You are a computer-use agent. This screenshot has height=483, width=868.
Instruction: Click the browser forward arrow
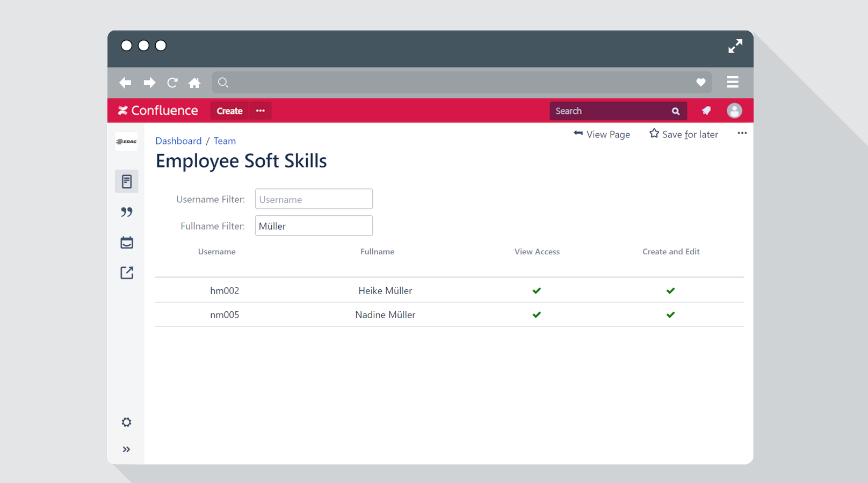[x=149, y=83]
